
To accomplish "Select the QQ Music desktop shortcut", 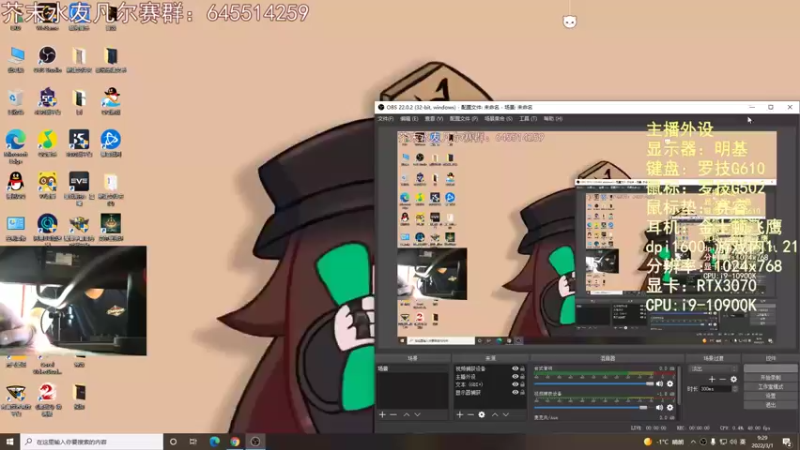I will click(x=47, y=143).
